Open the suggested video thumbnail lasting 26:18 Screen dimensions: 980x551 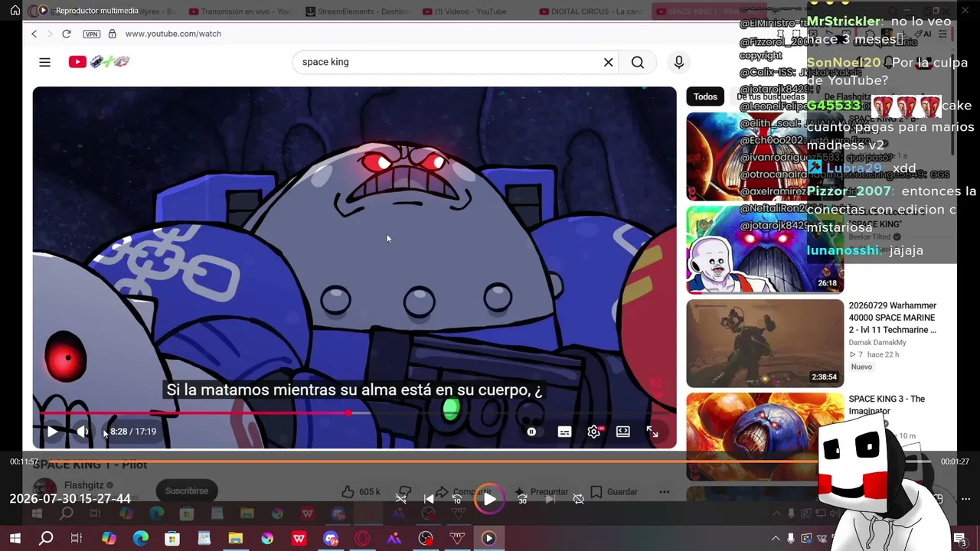pos(765,249)
